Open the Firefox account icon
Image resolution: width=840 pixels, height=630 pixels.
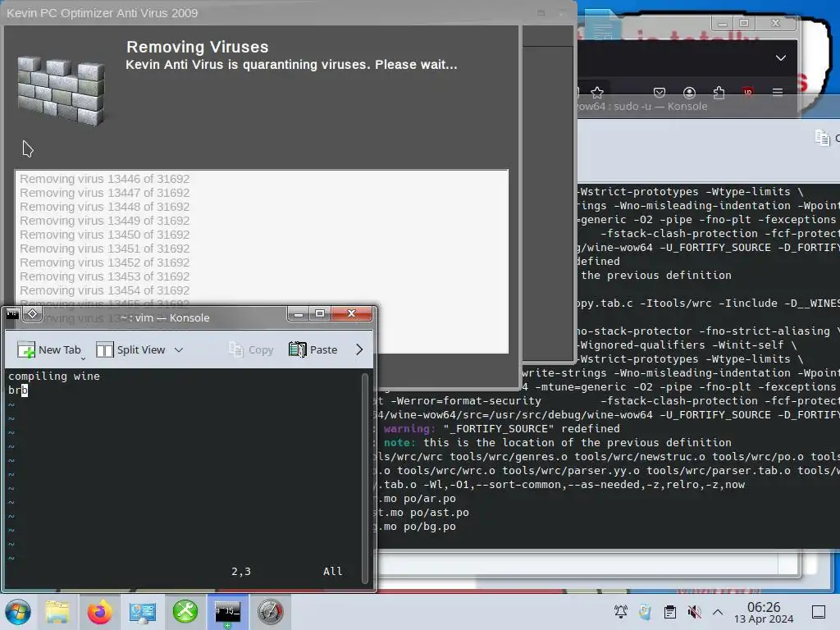pyautogui.click(x=689, y=93)
